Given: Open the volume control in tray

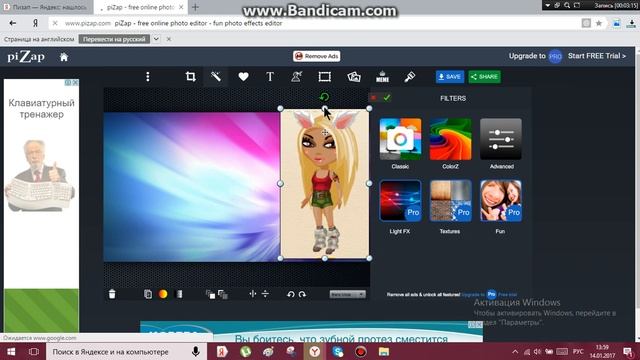Looking at the screenshot, I should click(x=537, y=351).
